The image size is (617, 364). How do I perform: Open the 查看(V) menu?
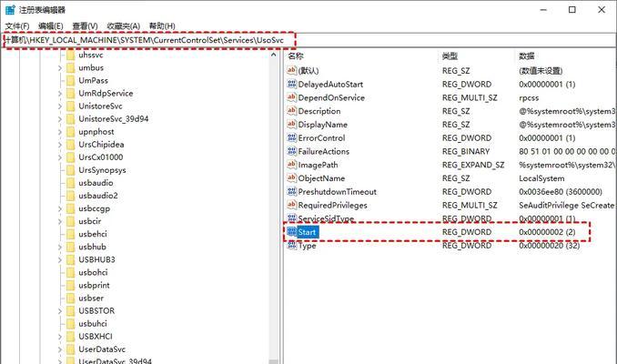coord(85,26)
